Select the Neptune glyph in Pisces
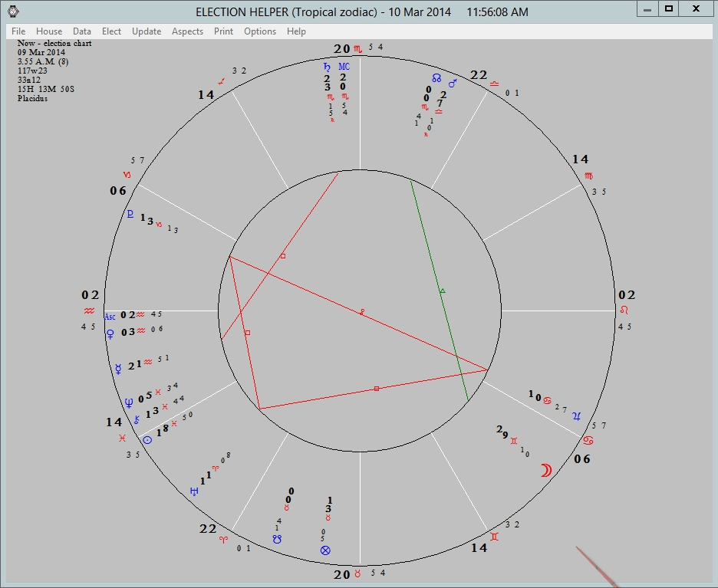 [x=128, y=403]
